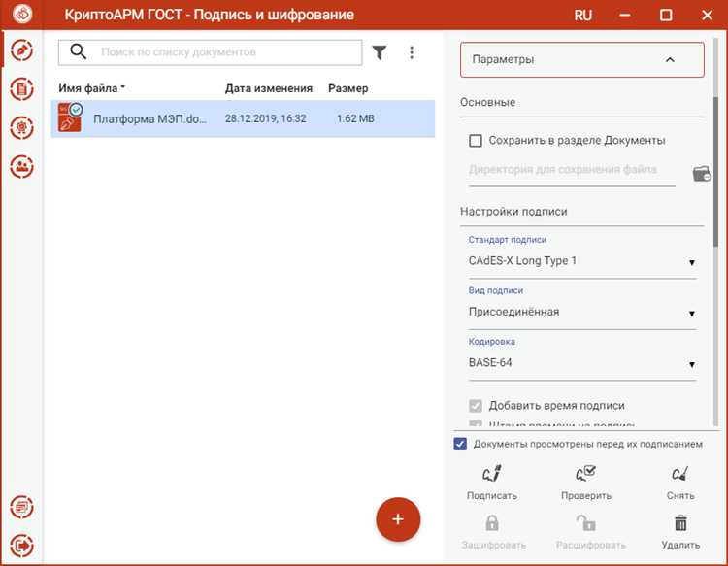Open the Certificates sidebar section
Viewport: 728px width, 566px height.
point(21,128)
